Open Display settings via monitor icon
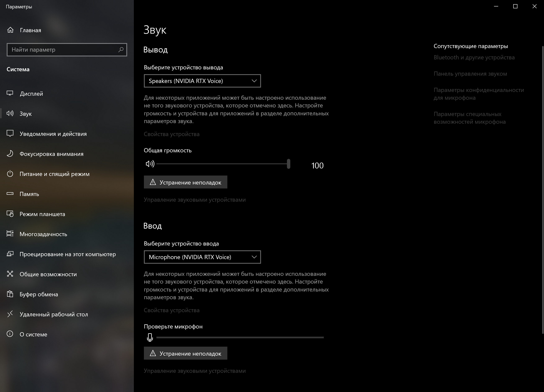 point(10,93)
